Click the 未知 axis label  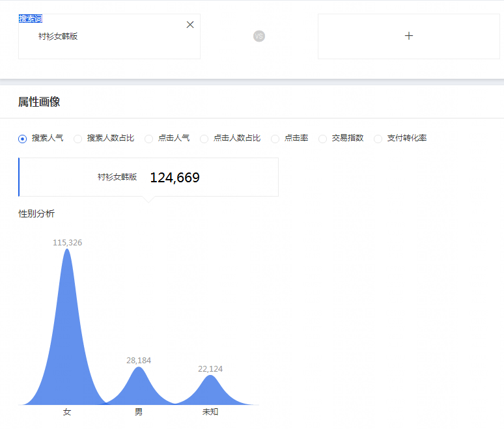pos(210,412)
